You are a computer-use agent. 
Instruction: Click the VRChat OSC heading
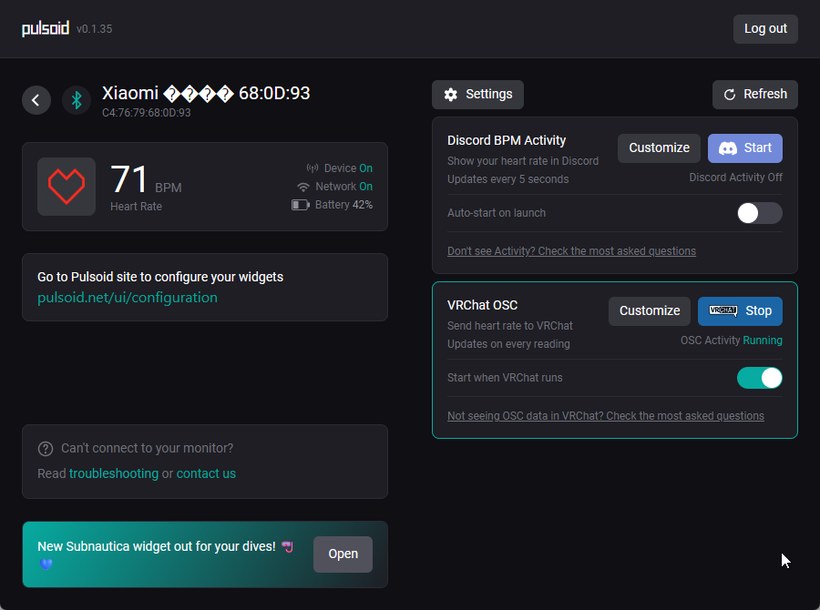coord(482,305)
